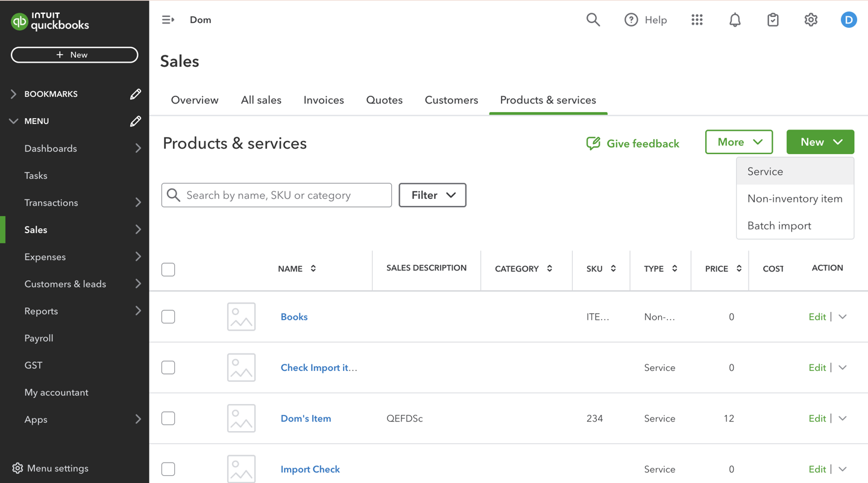Collapse the navigation menu icon
The height and width of the screenshot is (483, 868).
[x=168, y=20]
